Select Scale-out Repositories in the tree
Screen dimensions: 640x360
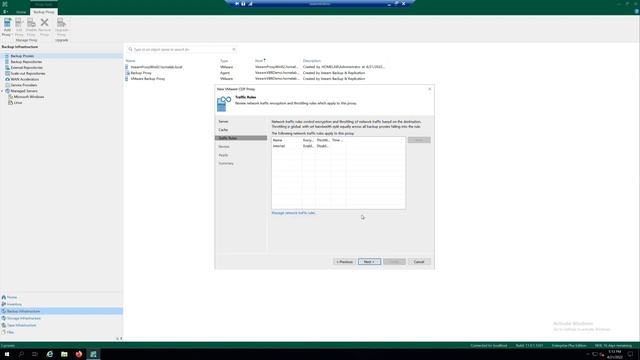(x=28, y=73)
